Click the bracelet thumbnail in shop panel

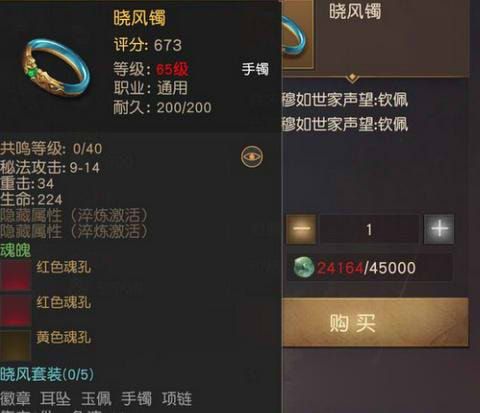coord(298,34)
